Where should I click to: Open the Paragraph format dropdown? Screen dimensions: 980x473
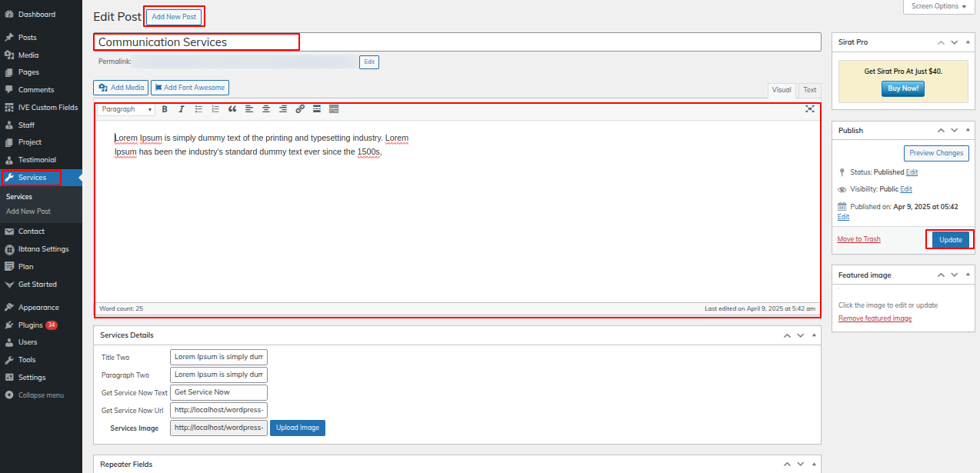tap(127, 109)
